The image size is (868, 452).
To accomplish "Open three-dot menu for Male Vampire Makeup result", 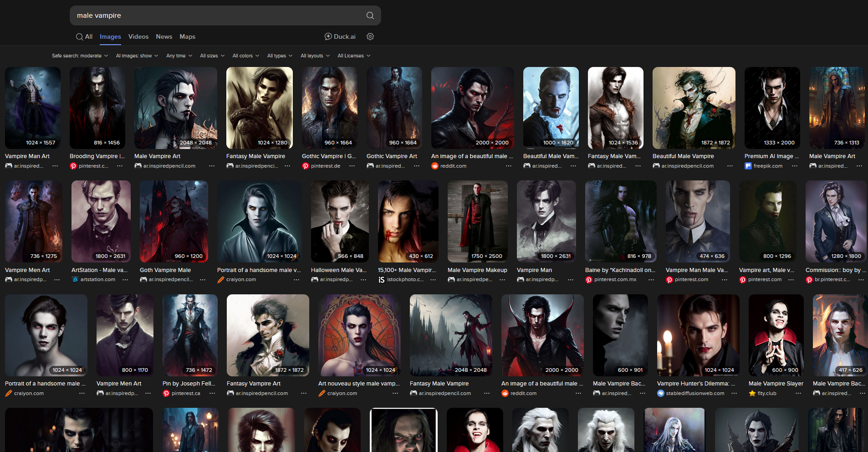I will tap(502, 279).
